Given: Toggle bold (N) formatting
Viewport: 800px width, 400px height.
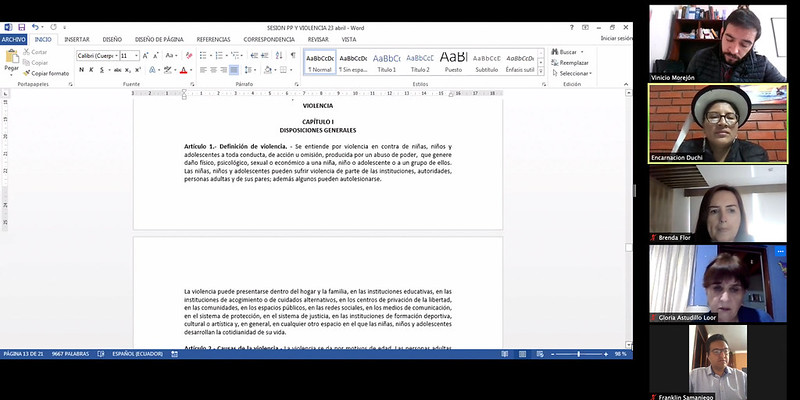Looking at the screenshot, I should (82, 70).
